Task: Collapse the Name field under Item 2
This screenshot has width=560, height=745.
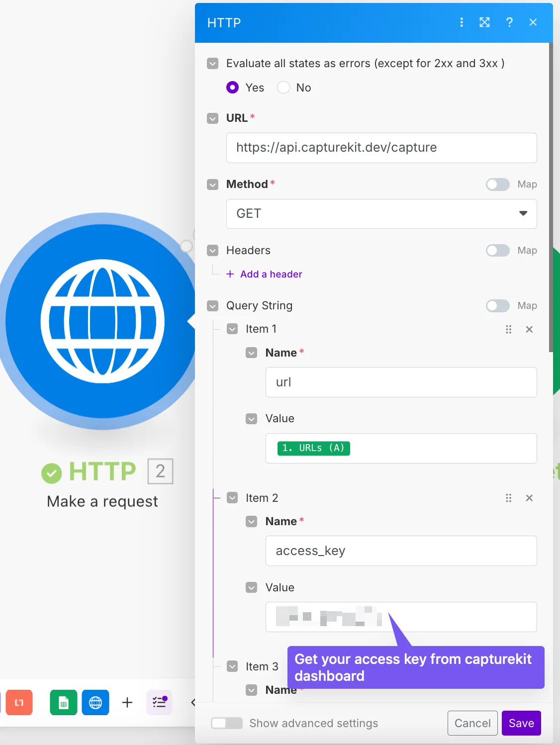Action: pyautogui.click(x=252, y=522)
